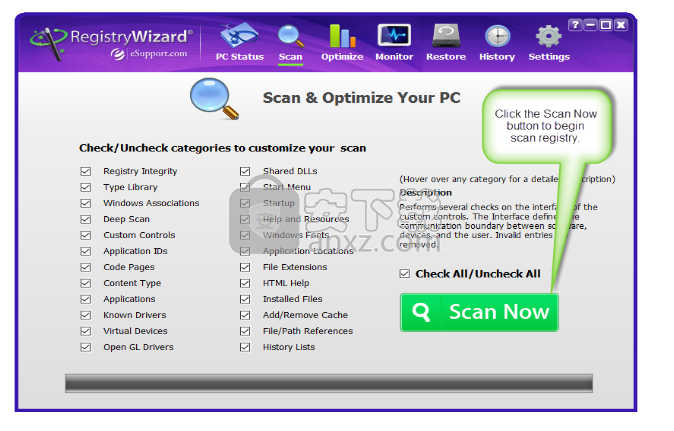Uncheck the Add/Remove Cache checkbox
674x431 pixels.
[245, 315]
